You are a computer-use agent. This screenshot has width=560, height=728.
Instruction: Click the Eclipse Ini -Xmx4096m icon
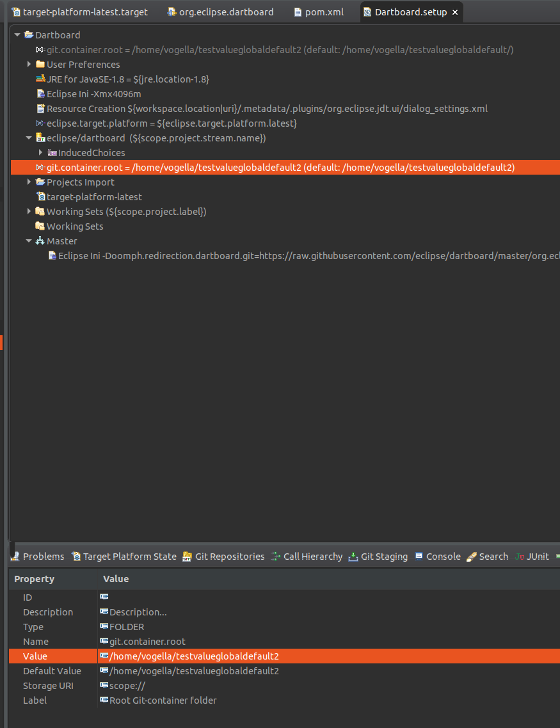click(x=40, y=94)
